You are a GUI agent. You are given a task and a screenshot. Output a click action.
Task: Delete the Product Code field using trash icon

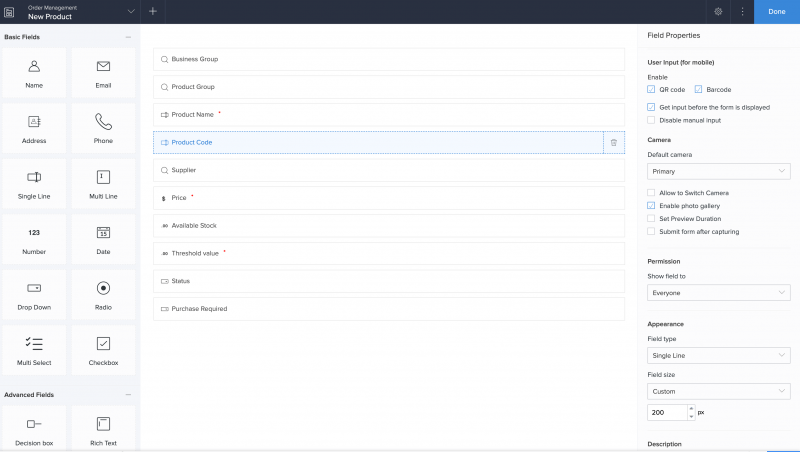pyautogui.click(x=614, y=143)
